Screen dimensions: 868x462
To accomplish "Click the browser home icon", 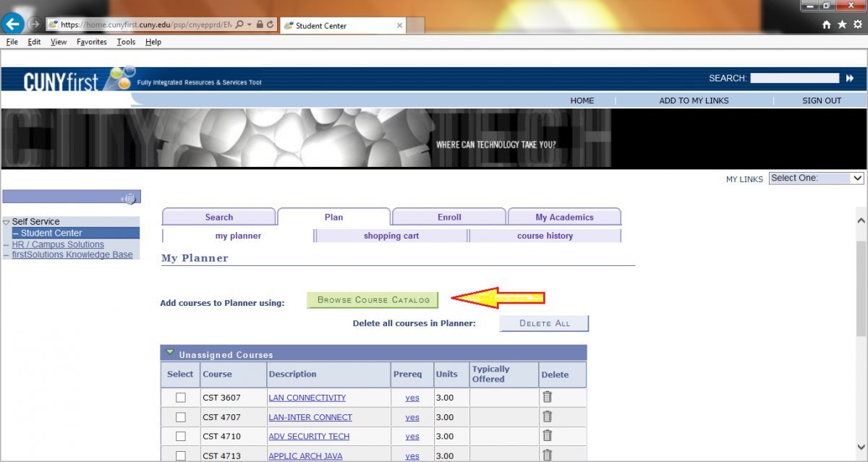I will [827, 25].
